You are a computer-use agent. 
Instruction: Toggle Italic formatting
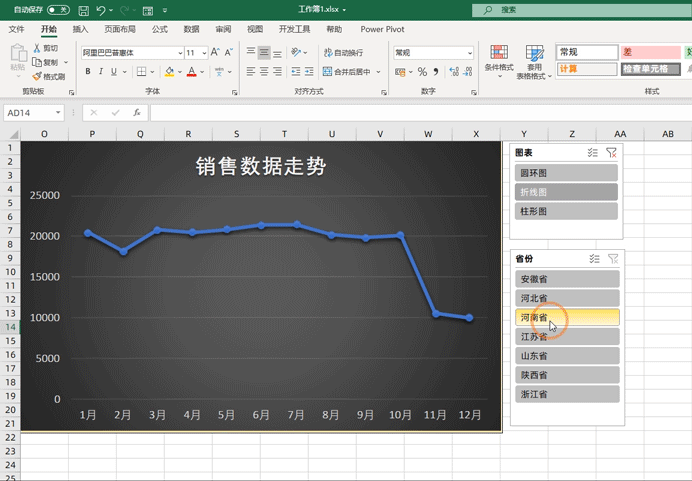coord(101,71)
